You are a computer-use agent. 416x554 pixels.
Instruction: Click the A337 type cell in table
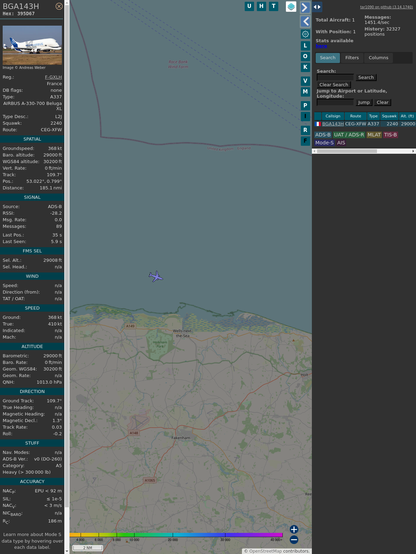[x=373, y=124]
